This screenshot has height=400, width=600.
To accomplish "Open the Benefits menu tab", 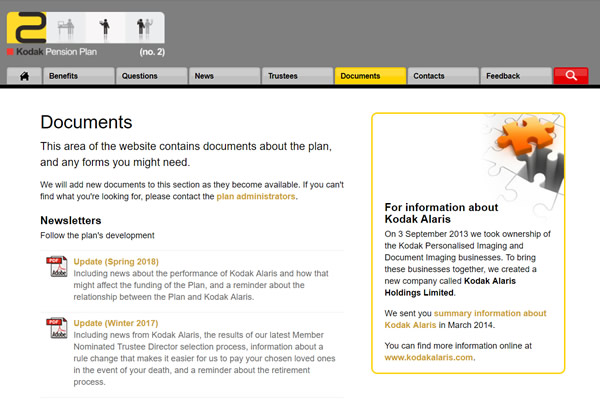I will coord(79,76).
